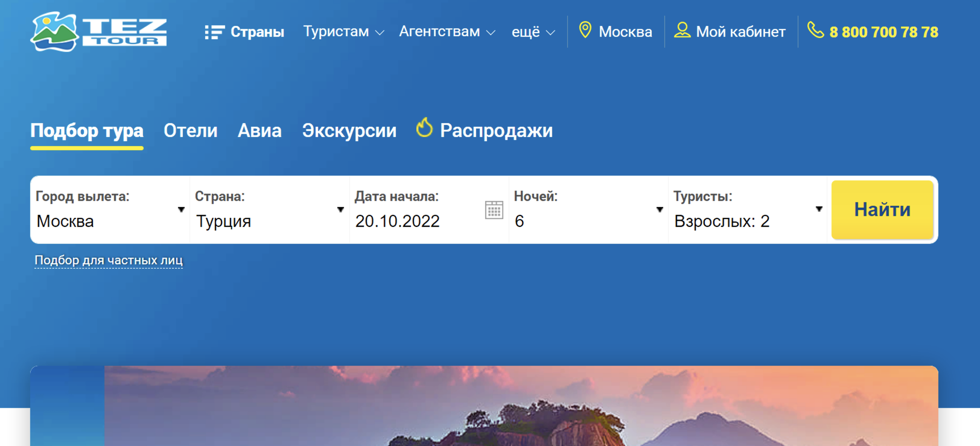Click the phone handset icon

coord(815,30)
